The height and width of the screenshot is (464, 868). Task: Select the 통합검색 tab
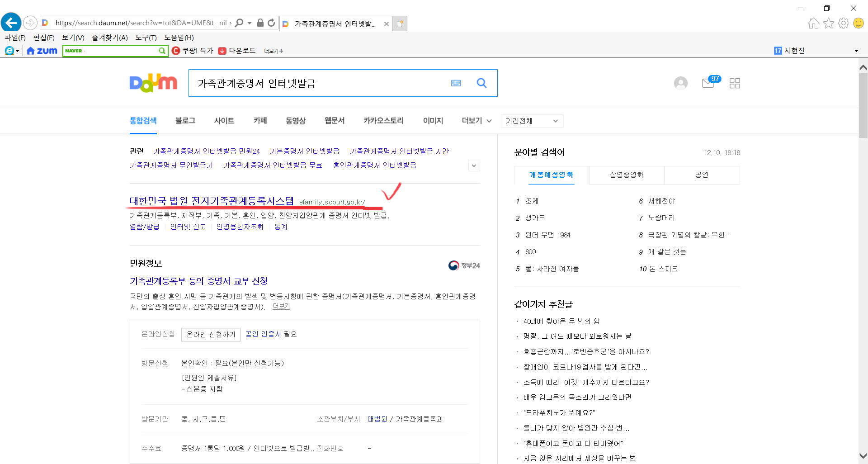(143, 121)
